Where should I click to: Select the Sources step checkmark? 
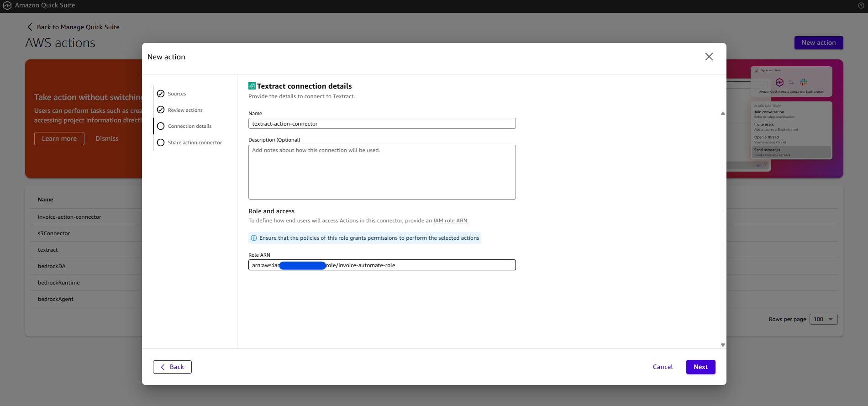tap(161, 94)
